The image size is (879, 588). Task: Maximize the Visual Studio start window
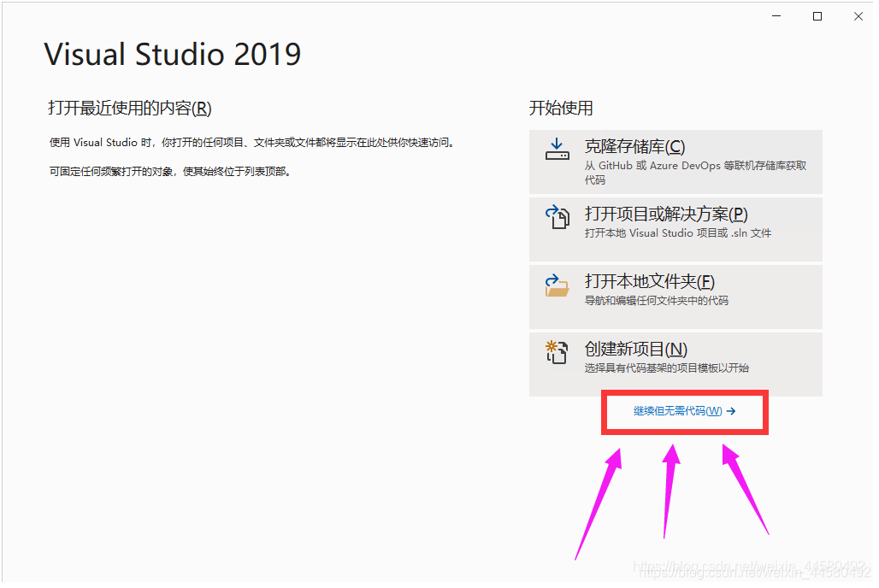coord(817,16)
